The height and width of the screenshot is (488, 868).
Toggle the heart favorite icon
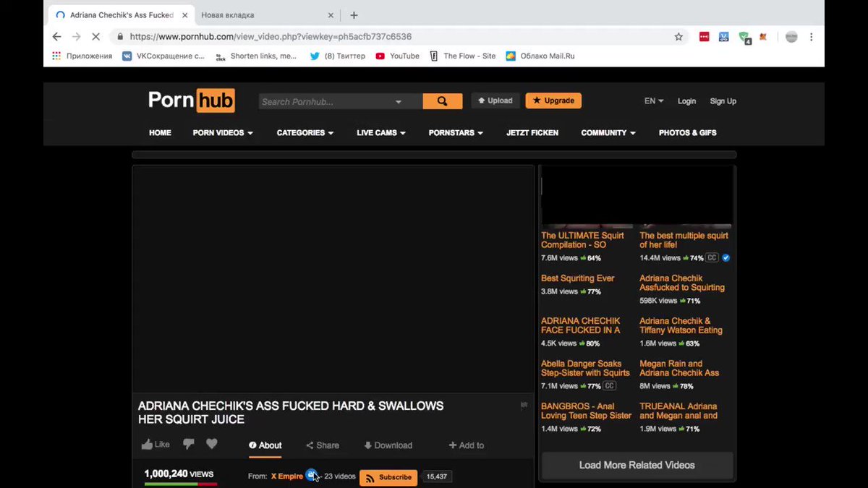[211, 445]
